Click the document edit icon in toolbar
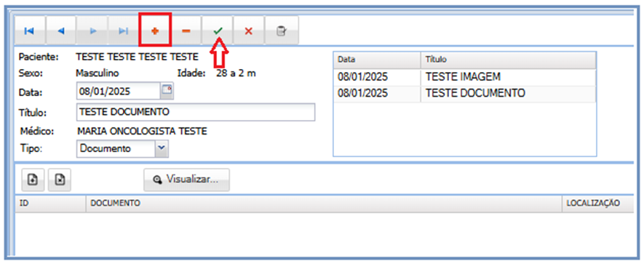This screenshot has height=264, width=644. tap(282, 31)
